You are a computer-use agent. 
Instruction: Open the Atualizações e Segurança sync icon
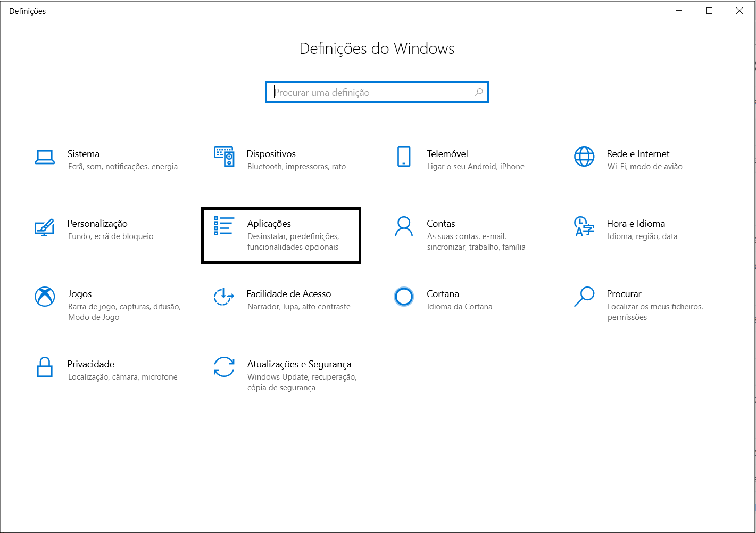[x=224, y=367]
